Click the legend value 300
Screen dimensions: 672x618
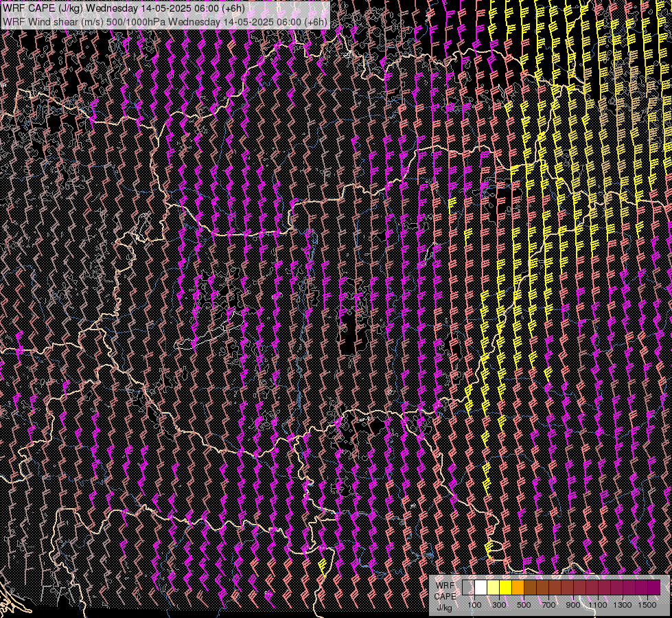coord(499,605)
